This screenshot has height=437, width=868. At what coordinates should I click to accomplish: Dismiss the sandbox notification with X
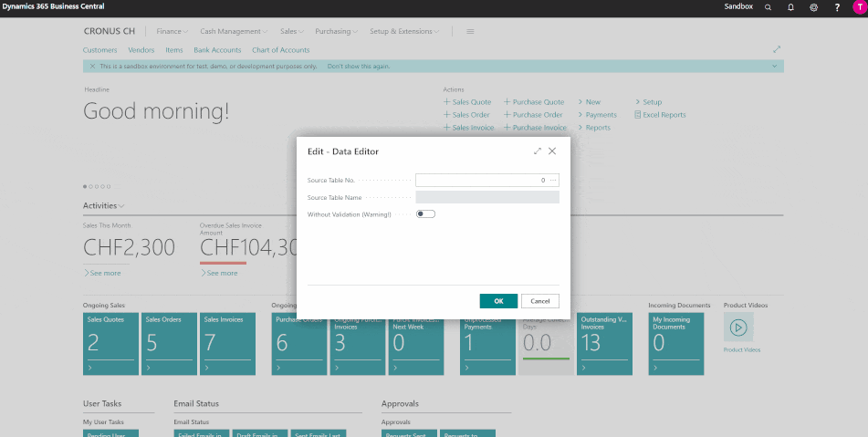tap(92, 66)
